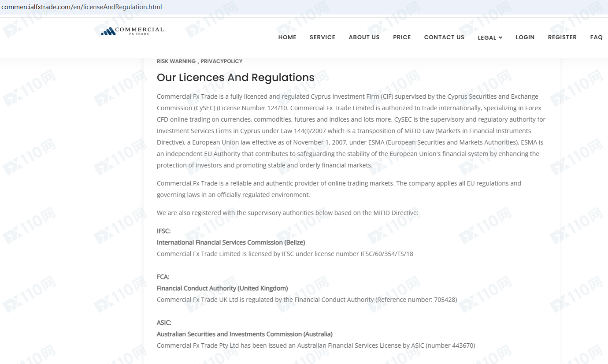The image size is (608, 364).
Task: Click the LOGIN link
Action: (x=525, y=37)
